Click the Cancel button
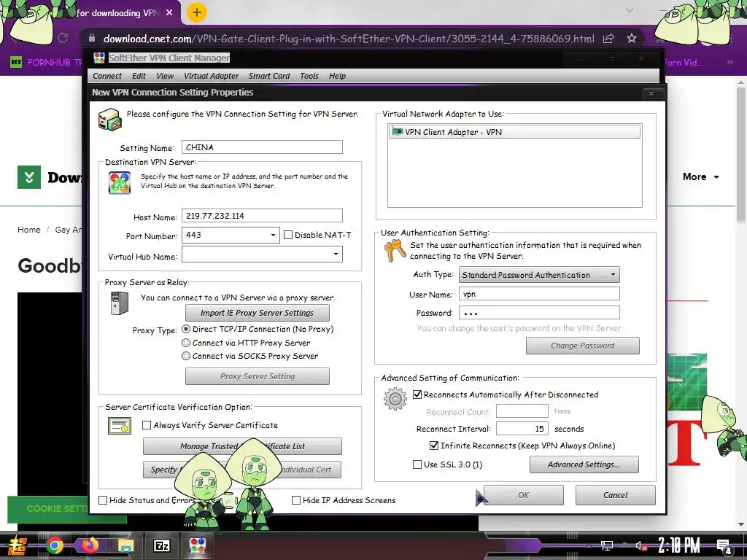 click(x=616, y=495)
